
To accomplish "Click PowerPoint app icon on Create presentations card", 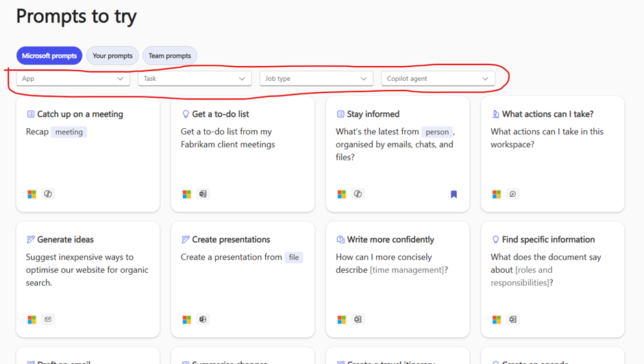I will [203, 319].
